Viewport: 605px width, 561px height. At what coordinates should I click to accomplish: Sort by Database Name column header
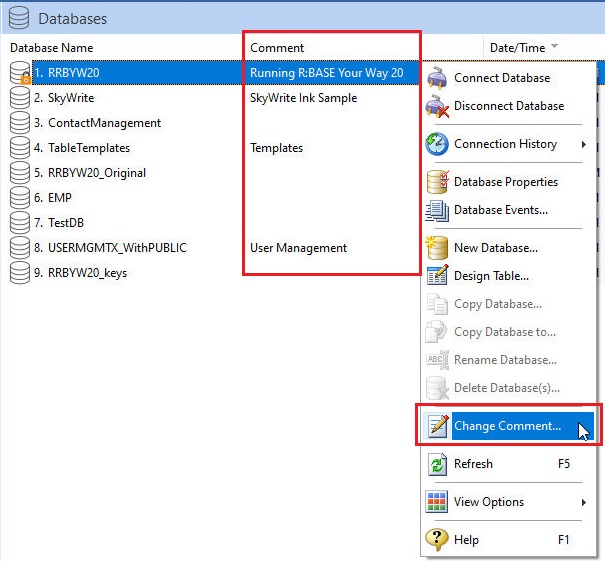52,48
